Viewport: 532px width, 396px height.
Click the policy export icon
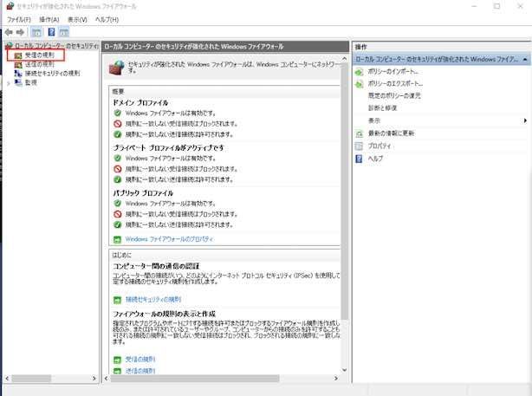(x=359, y=84)
